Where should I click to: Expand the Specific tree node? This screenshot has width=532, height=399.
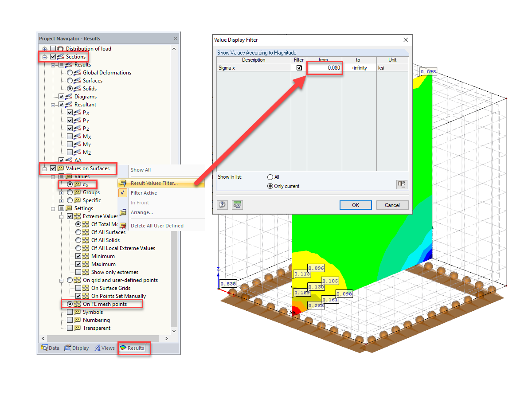61,201
